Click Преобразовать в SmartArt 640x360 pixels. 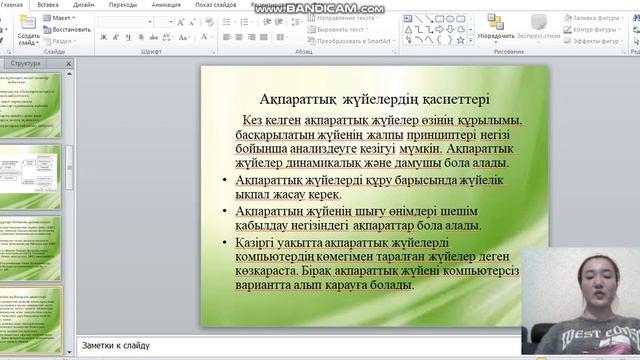click(352, 41)
